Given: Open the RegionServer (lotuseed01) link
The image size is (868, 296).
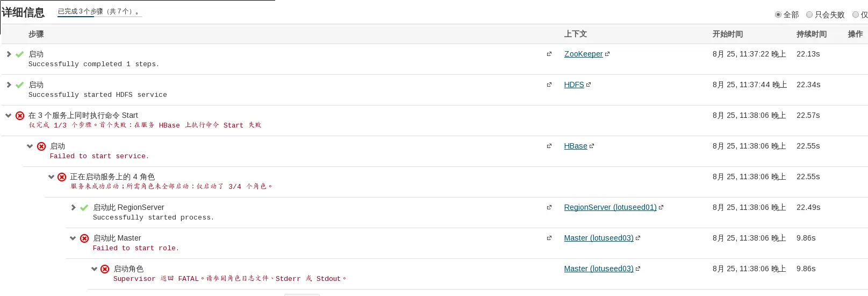Looking at the screenshot, I should click(610, 207).
